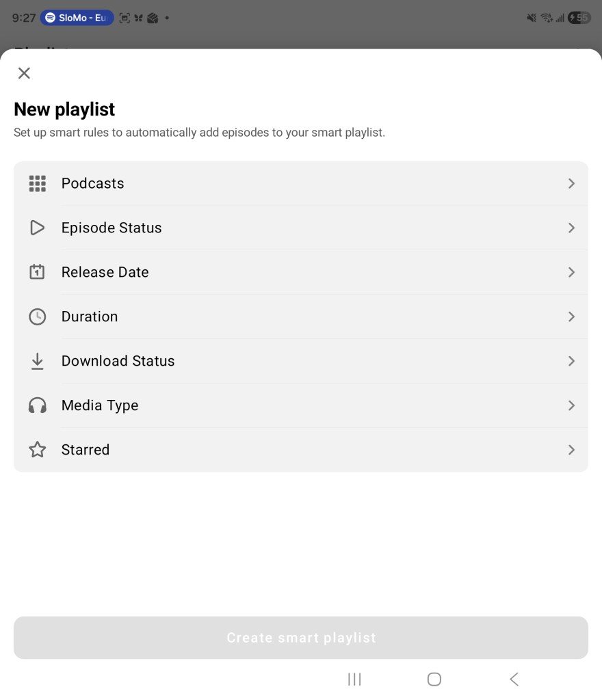602x700 pixels.
Task: Close the New playlist sheet
Action: [24, 73]
